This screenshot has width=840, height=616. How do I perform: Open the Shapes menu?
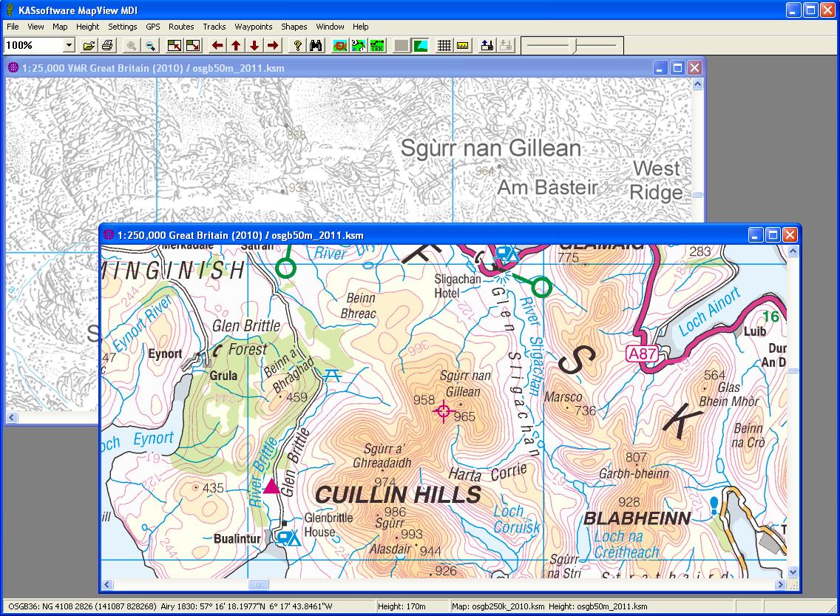[294, 26]
